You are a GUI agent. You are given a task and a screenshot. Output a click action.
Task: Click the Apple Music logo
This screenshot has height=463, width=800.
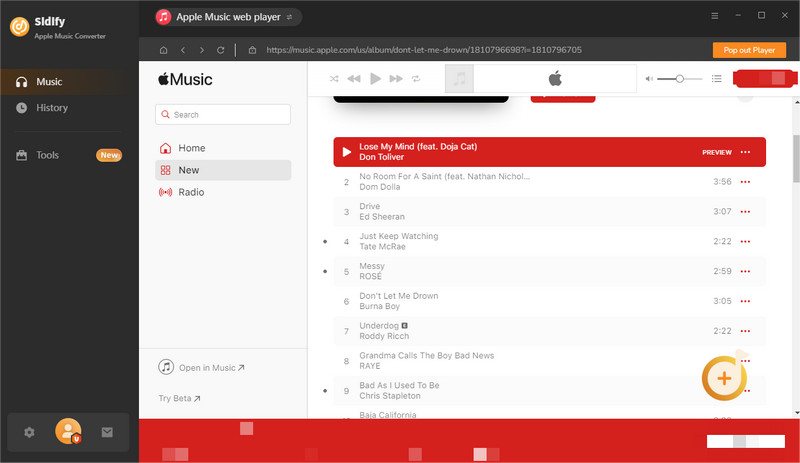[x=185, y=79]
